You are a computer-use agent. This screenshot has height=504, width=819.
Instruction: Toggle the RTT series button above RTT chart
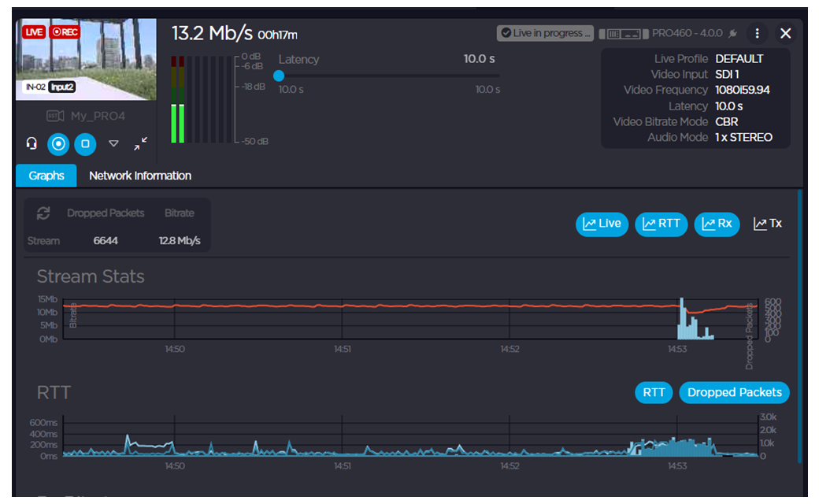[654, 392]
